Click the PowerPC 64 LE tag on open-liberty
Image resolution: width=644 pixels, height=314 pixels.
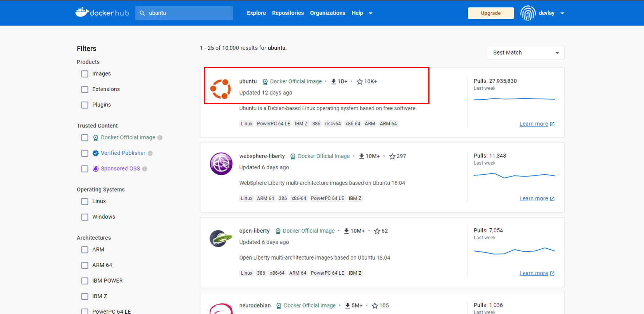(x=327, y=273)
